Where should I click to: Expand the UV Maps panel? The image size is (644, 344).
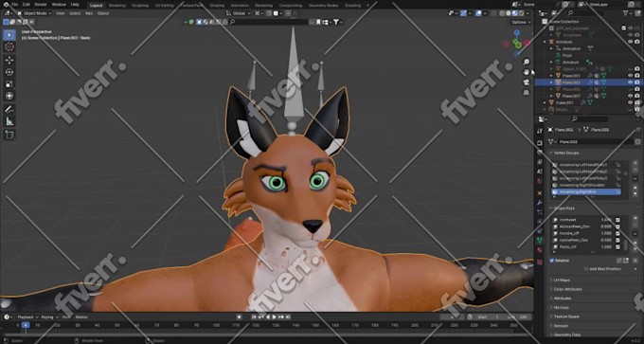pyautogui.click(x=562, y=280)
